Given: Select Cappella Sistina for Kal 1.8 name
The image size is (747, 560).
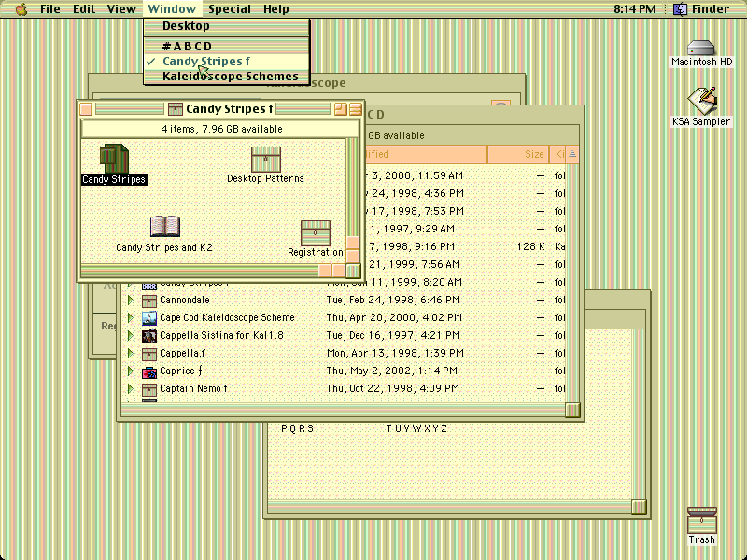Looking at the screenshot, I should (x=221, y=335).
